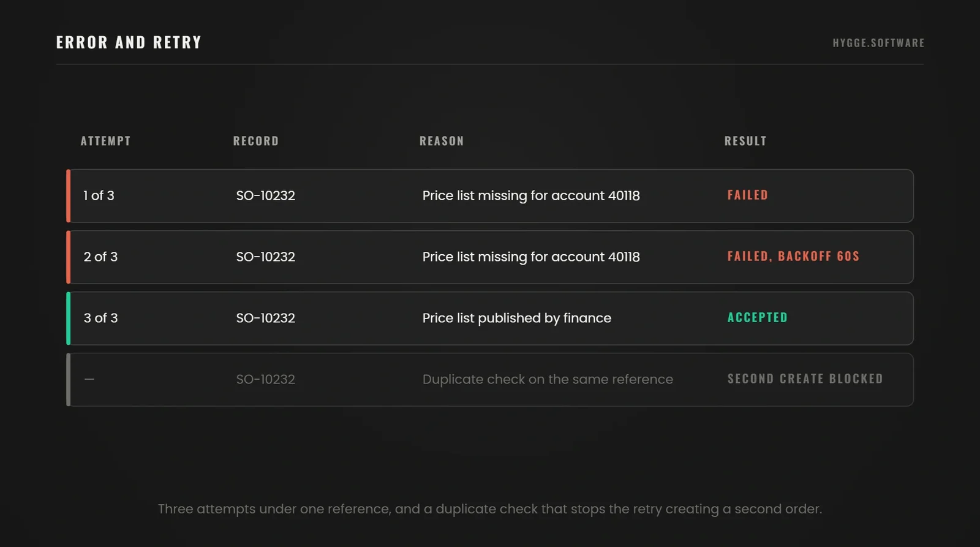This screenshot has width=980, height=547.
Task: Click the green ACCEPTED result
Action: pyautogui.click(x=758, y=317)
